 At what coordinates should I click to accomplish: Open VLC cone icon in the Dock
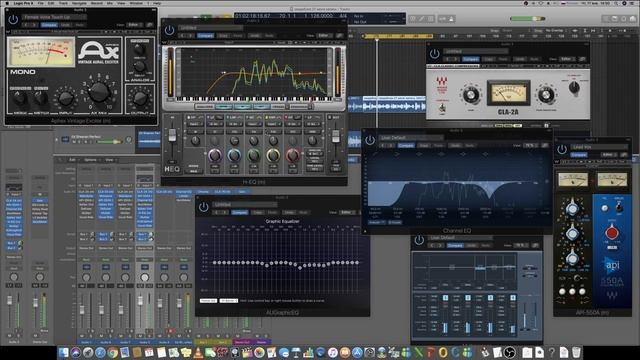(198, 352)
